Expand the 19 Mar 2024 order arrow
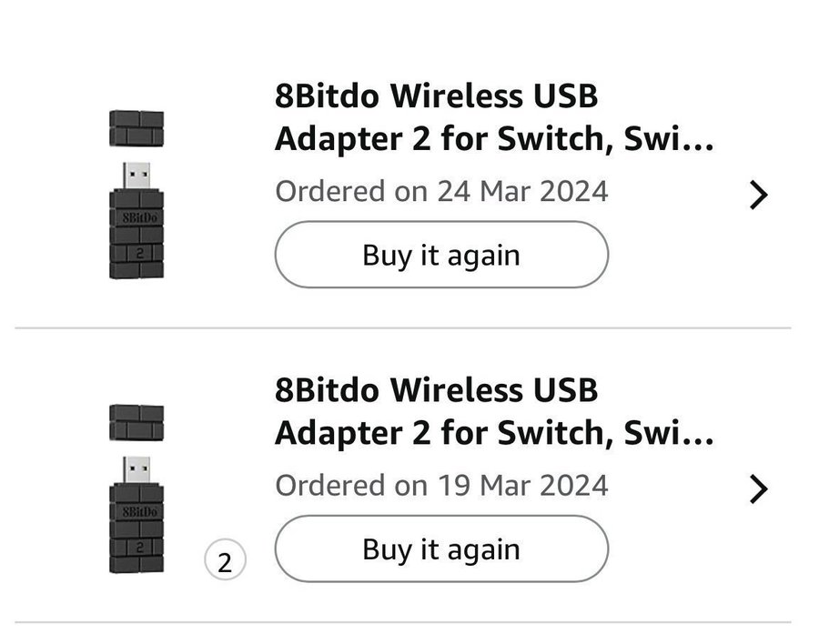 (x=758, y=489)
